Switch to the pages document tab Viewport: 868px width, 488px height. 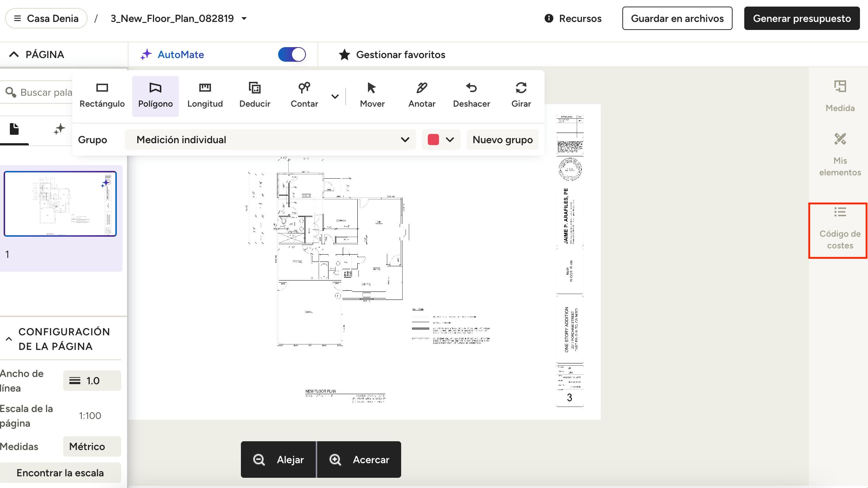14,129
